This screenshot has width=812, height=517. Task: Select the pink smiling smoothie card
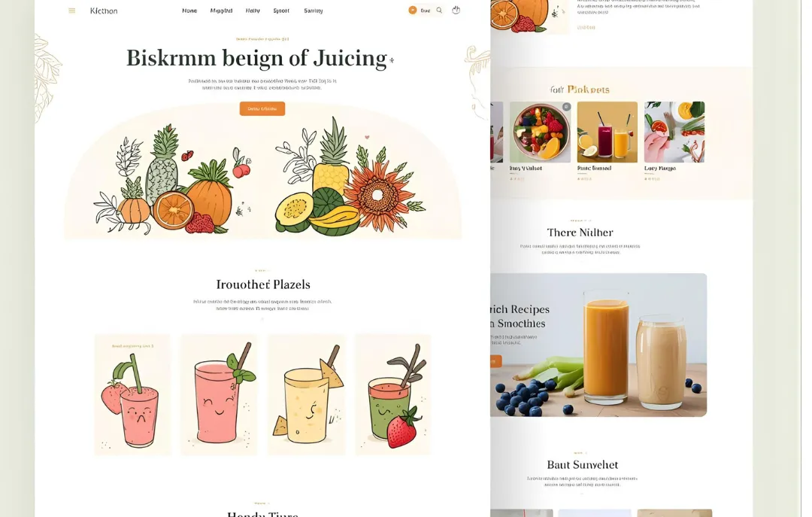click(x=219, y=395)
